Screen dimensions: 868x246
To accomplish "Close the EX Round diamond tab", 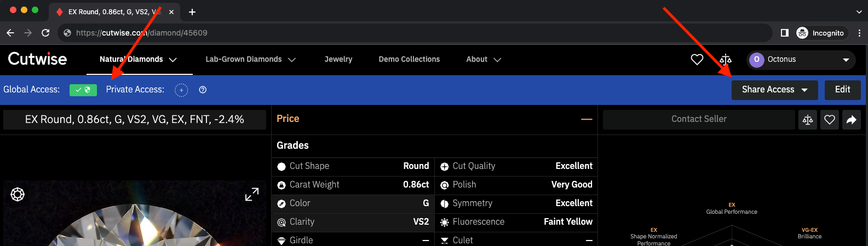I will tap(171, 12).
